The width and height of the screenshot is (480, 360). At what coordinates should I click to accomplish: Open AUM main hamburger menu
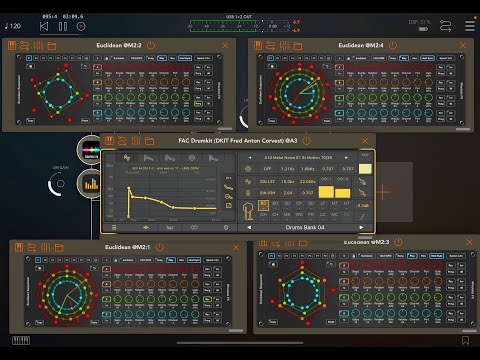pos(470,26)
